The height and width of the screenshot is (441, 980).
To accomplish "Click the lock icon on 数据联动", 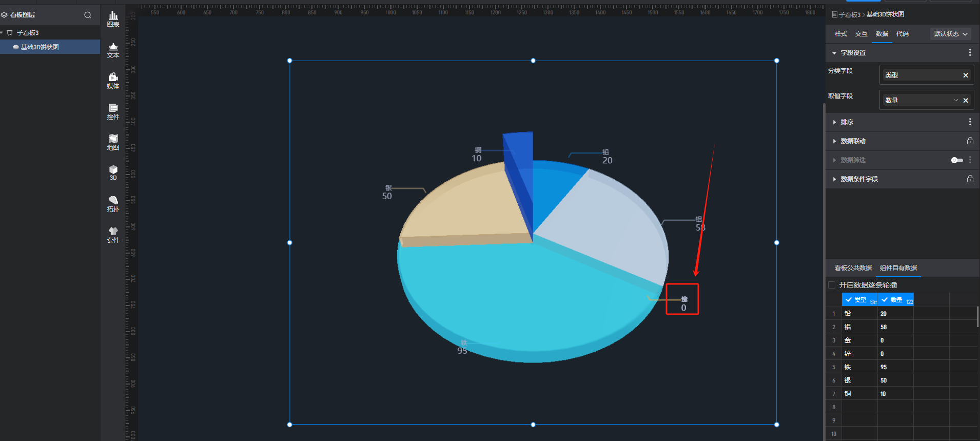I will [970, 141].
